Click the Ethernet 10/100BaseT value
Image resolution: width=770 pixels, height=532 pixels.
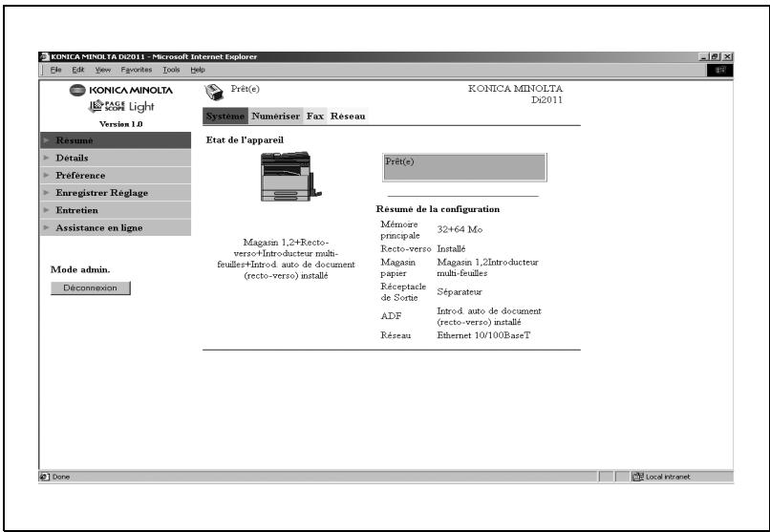(x=483, y=335)
